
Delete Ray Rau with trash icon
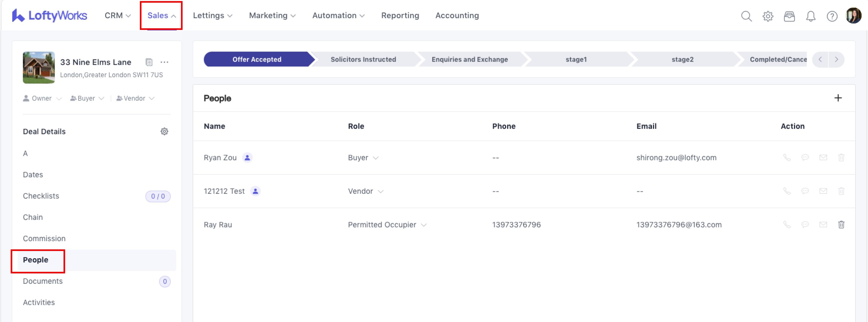[841, 225]
